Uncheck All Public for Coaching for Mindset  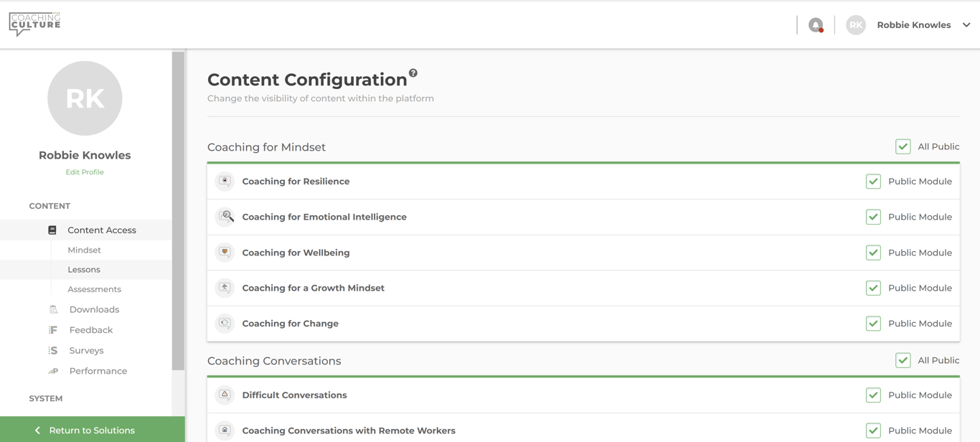click(x=903, y=147)
